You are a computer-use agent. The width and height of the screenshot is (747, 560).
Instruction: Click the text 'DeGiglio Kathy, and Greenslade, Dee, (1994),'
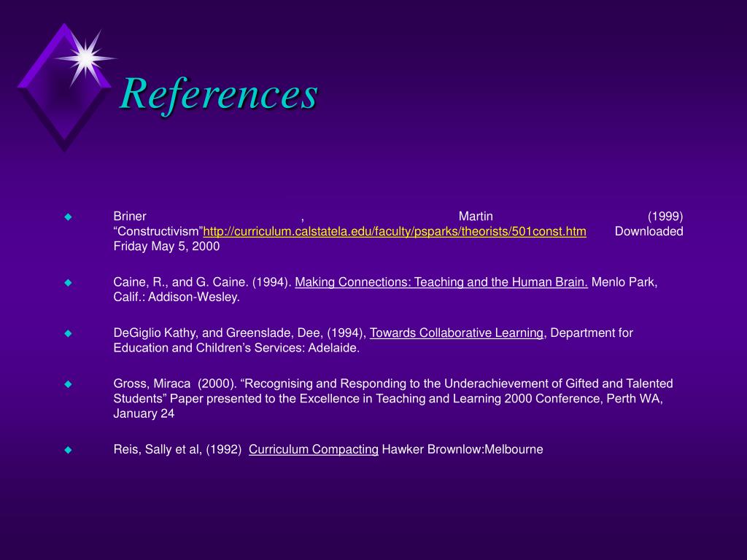[x=239, y=332]
